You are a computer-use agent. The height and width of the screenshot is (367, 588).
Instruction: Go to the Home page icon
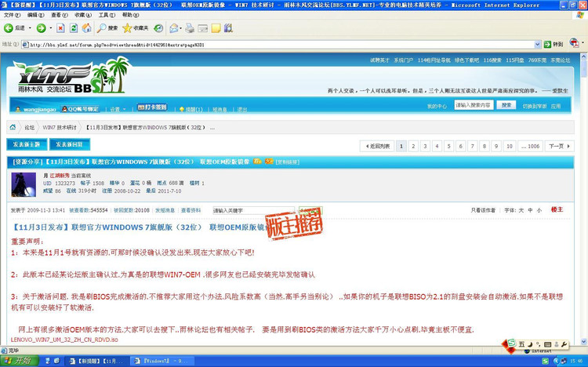[x=86, y=28]
